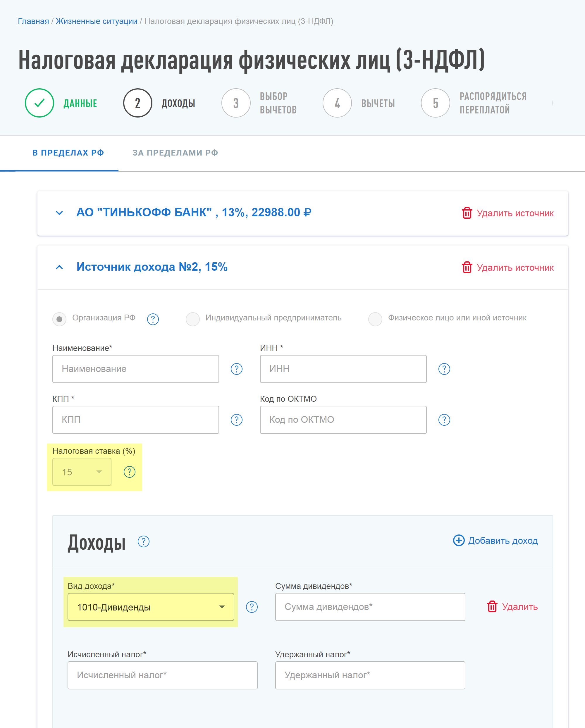Click green checkmark step circle Данные
The width and height of the screenshot is (585, 728).
click(x=39, y=103)
